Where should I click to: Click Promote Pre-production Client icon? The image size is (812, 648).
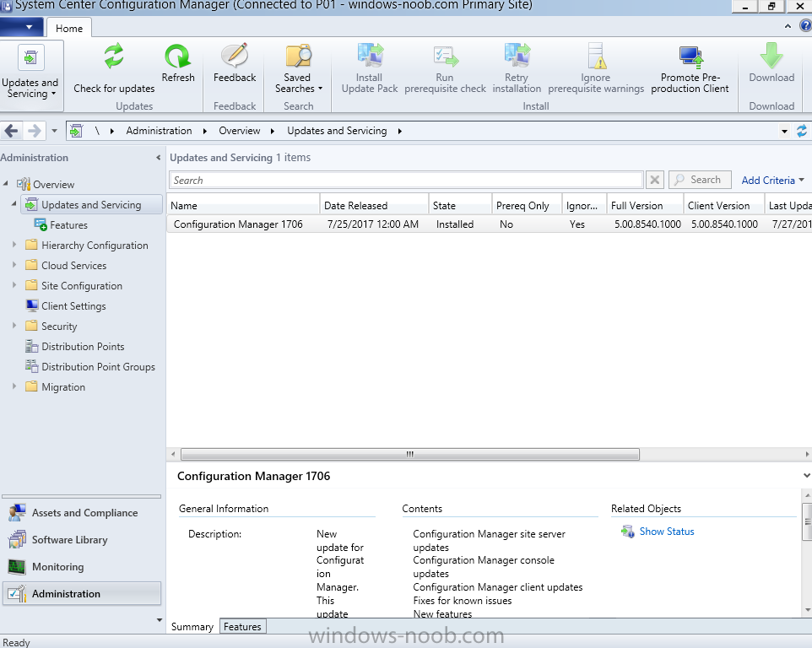(690, 57)
